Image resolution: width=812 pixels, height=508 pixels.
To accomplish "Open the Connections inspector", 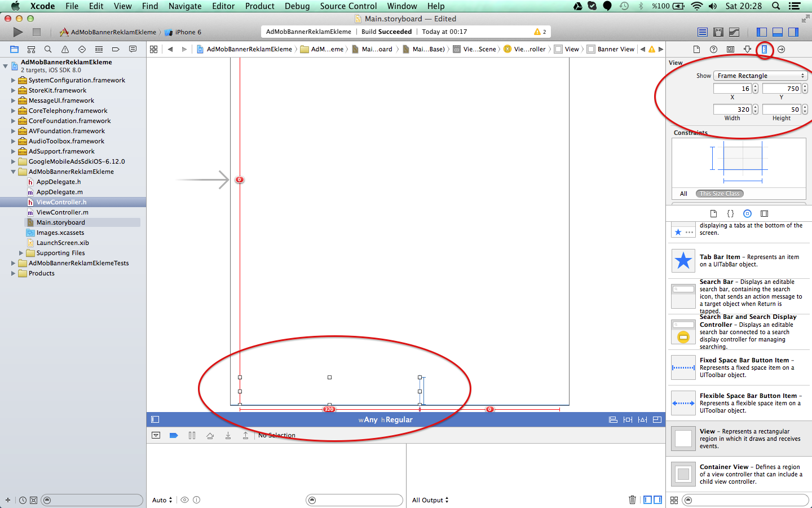I will [781, 49].
